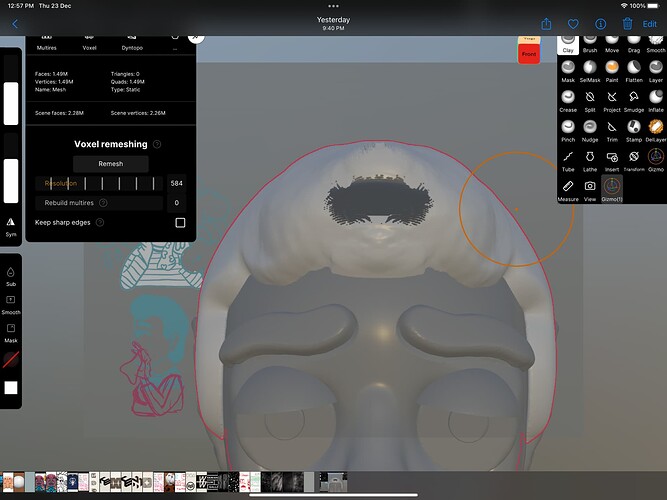Delete the photo with the trash icon

click(627, 24)
